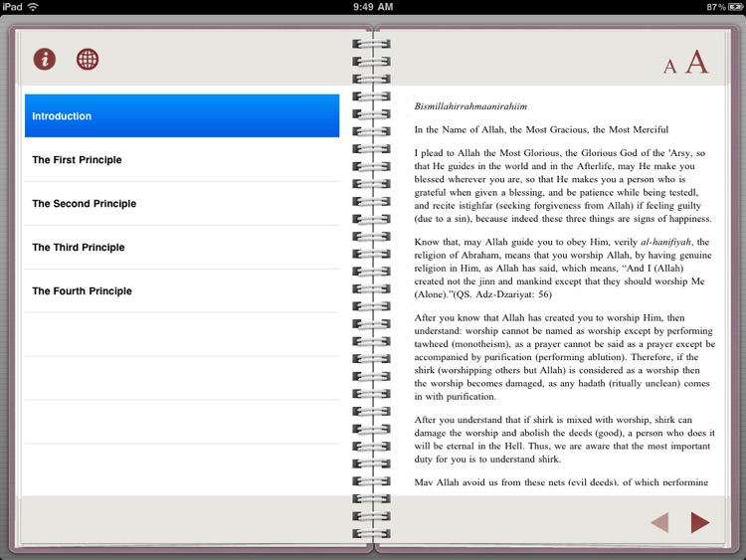The height and width of the screenshot is (560, 746).
Task: Tap the 87% battery percentage
Action: click(716, 7)
